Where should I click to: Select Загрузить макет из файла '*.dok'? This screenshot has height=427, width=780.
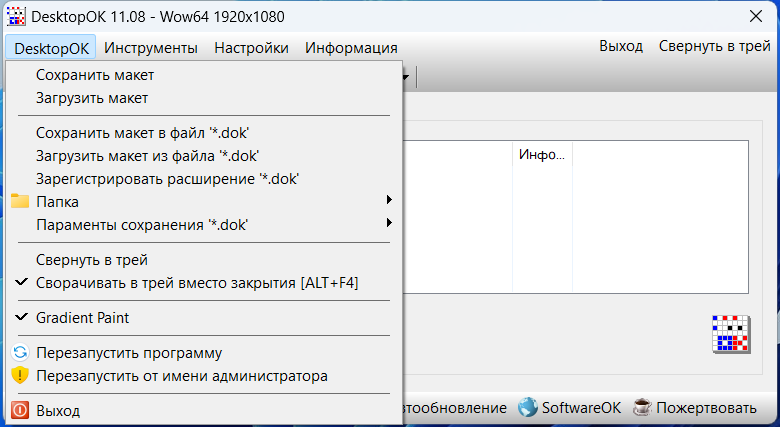(x=204, y=156)
